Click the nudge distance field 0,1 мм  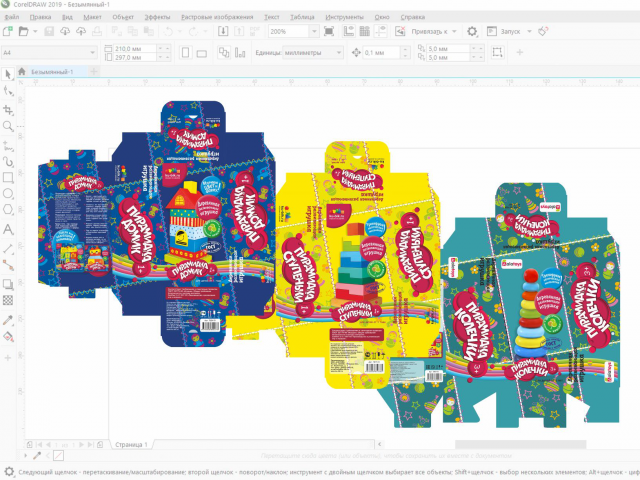tap(381, 53)
